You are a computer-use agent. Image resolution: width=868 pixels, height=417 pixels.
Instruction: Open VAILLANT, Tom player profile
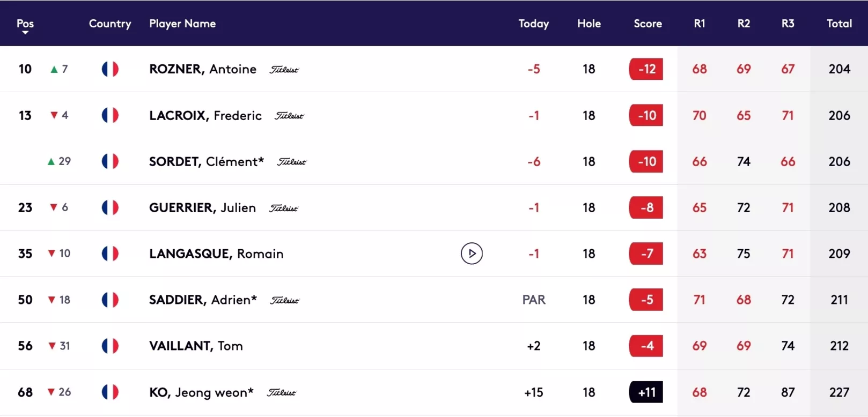(196, 346)
